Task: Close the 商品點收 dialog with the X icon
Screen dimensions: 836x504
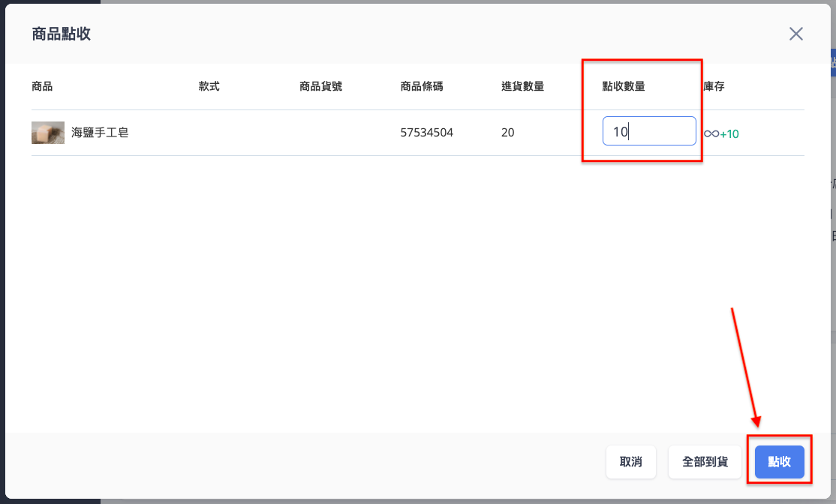Action: click(796, 34)
